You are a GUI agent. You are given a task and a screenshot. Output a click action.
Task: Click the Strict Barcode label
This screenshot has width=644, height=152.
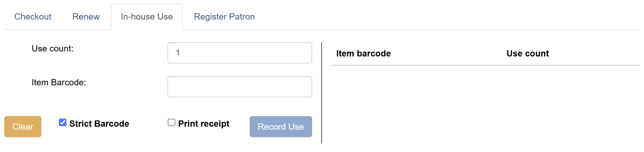tap(99, 123)
